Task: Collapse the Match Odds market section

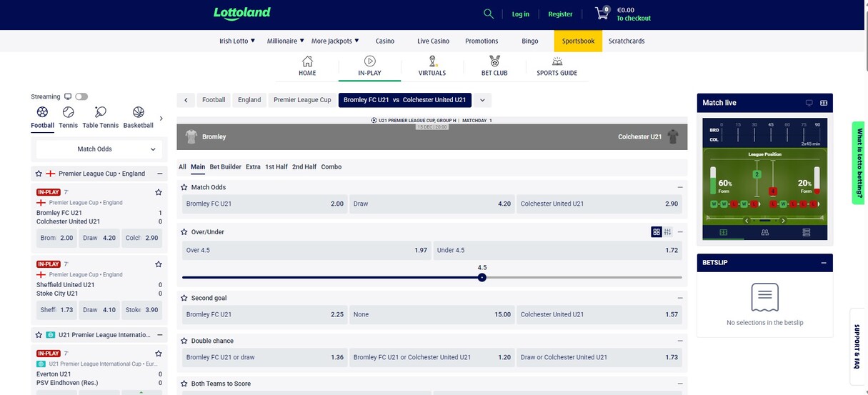Action: tap(680, 187)
